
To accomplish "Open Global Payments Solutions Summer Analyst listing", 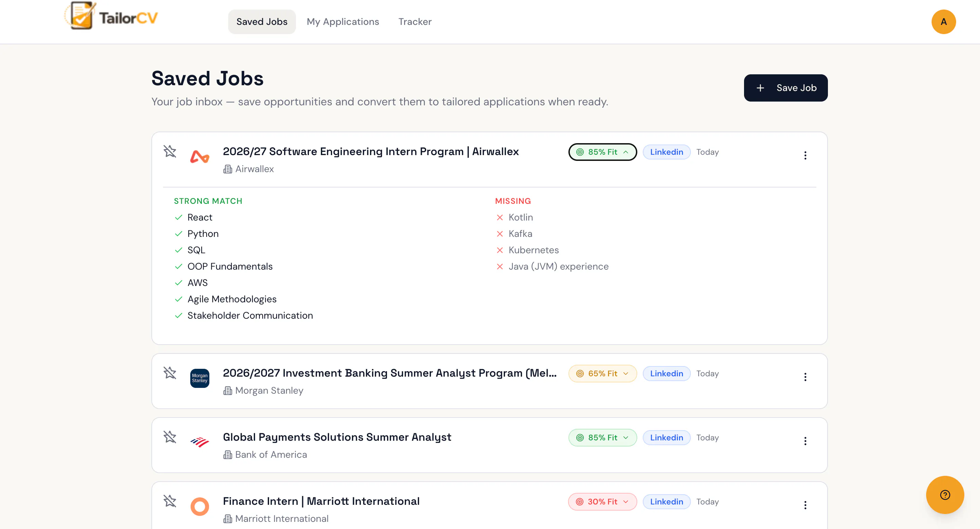I will click(x=337, y=437).
